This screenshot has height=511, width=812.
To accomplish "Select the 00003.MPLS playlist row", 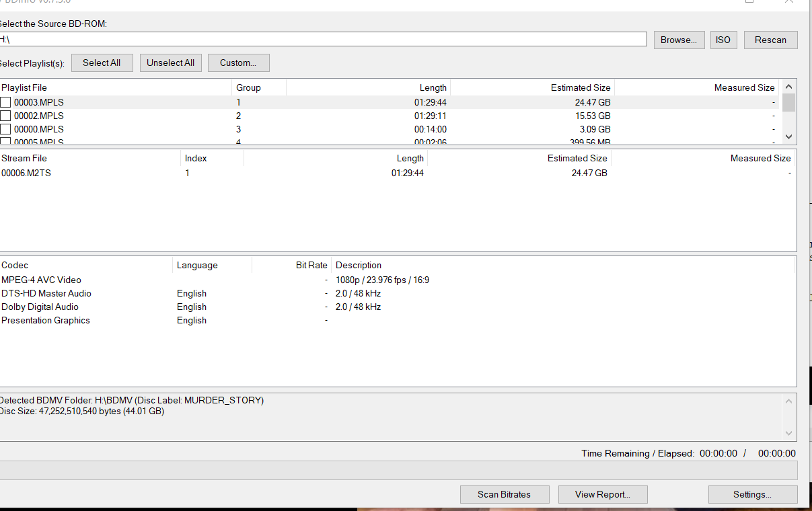I will coord(390,102).
